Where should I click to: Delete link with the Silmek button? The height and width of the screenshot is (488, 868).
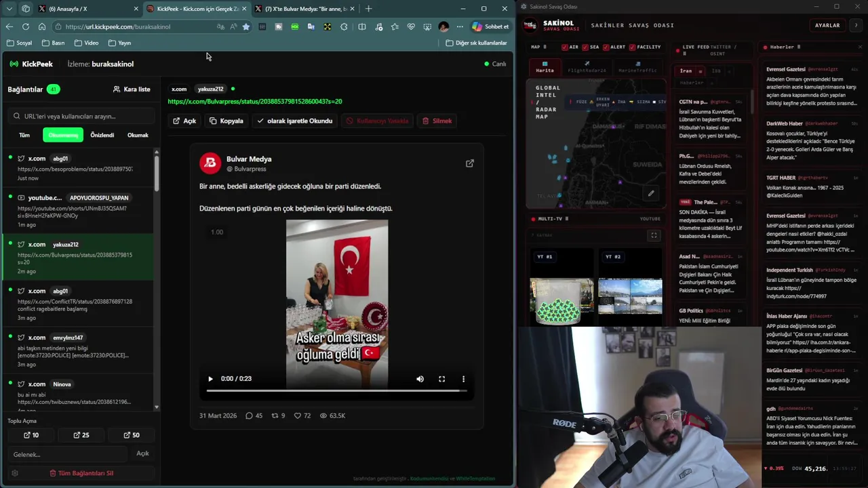pyautogui.click(x=437, y=121)
